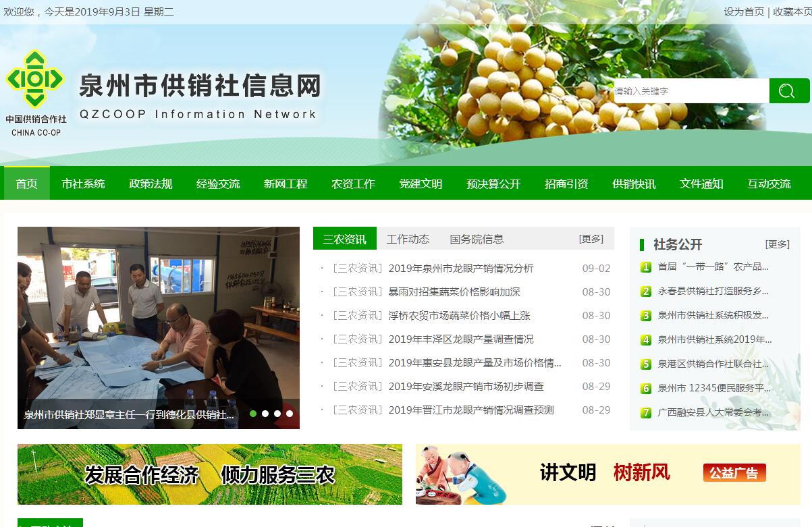812x527 pixels.
Task: Open 泉港区供销合作社联合社 list item
Action: (713, 364)
